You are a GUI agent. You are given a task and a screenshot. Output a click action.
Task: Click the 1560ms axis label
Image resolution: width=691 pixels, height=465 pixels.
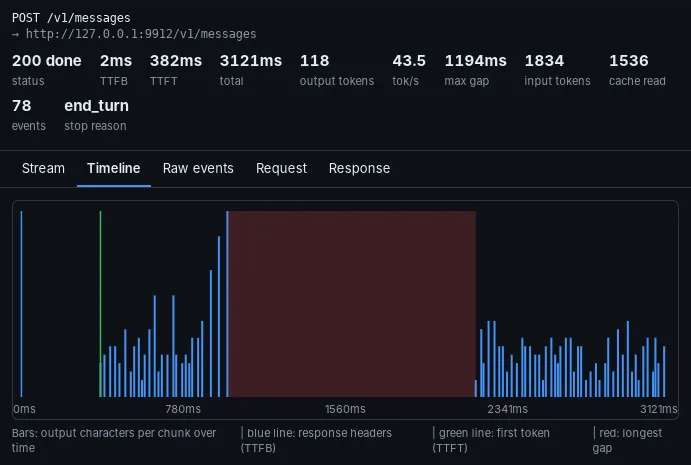345,409
